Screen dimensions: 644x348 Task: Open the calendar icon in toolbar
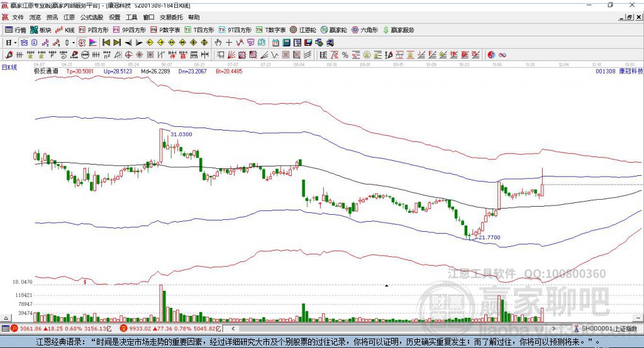275,43
